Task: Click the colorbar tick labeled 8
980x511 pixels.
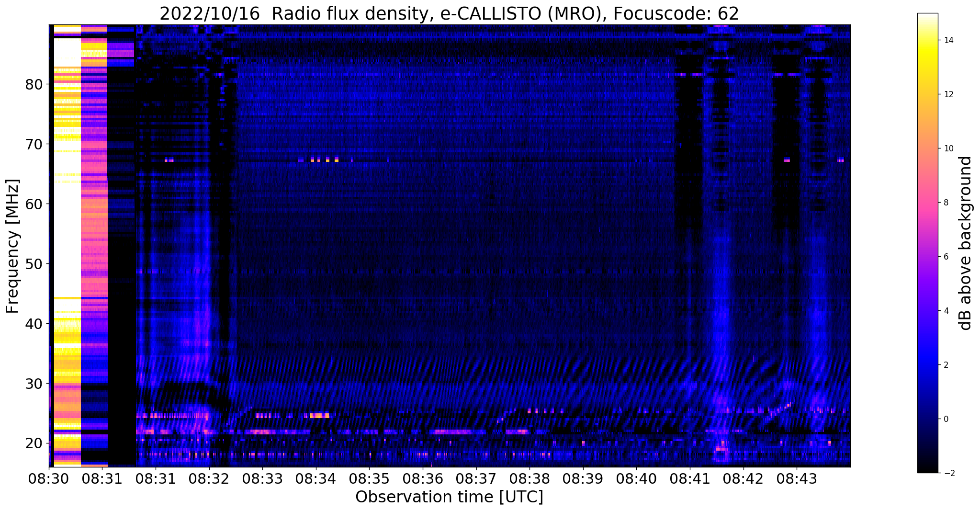Action: pos(946,203)
